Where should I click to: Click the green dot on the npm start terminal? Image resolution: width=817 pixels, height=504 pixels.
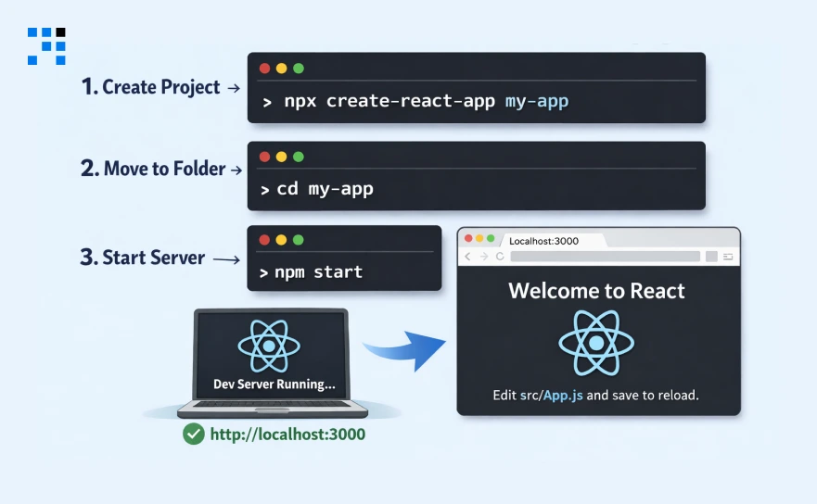(x=299, y=240)
